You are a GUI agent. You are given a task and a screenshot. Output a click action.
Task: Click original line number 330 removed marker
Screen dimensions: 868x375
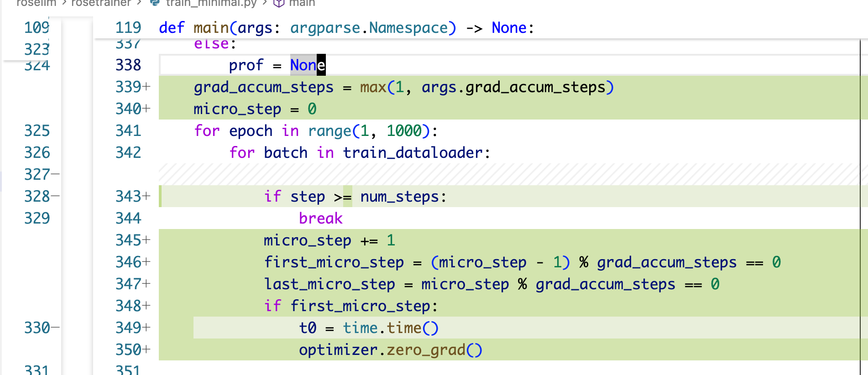[x=42, y=328]
